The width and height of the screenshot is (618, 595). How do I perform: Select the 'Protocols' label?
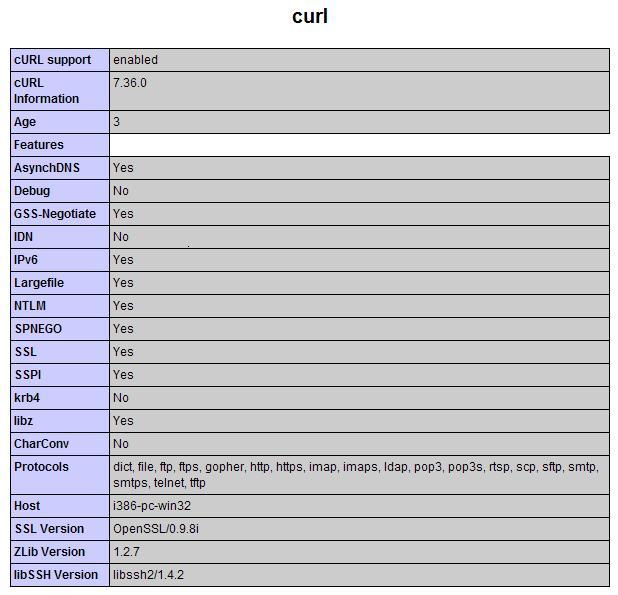point(41,467)
